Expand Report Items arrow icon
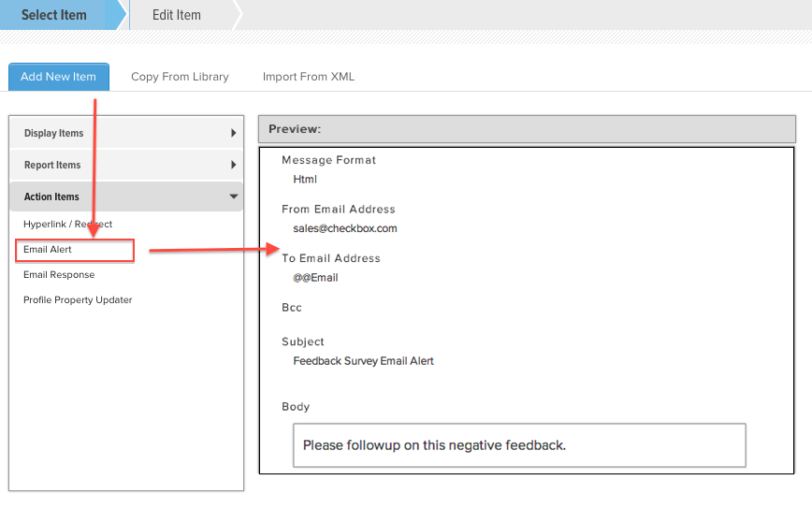812x509 pixels. pyautogui.click(x=234, y=165)
